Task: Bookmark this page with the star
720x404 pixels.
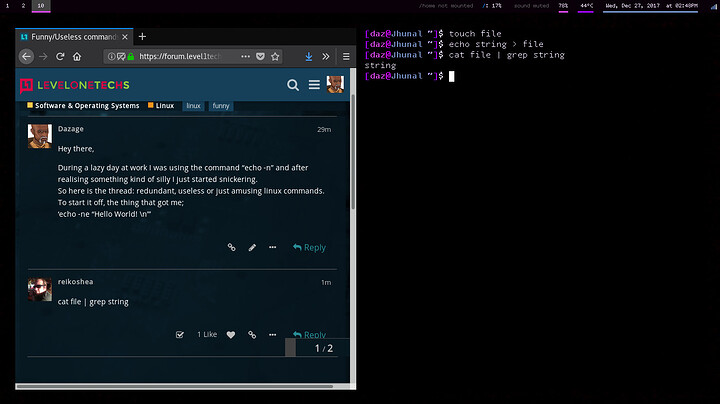Action: [275, 56]
